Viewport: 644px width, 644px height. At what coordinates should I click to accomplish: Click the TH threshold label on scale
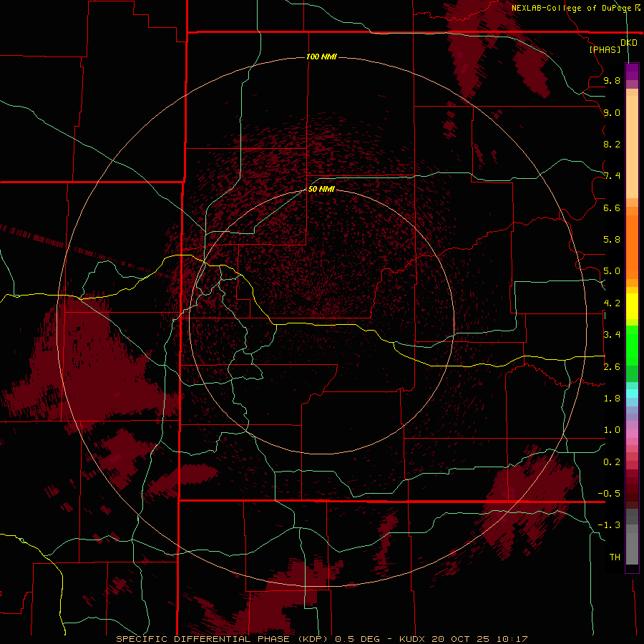615,557
